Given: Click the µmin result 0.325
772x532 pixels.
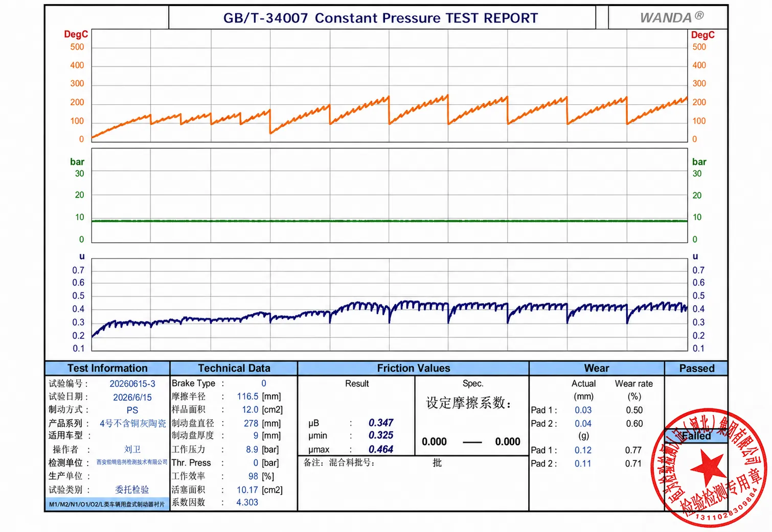Looking at the screenshot, I should (x=381, y=435).
